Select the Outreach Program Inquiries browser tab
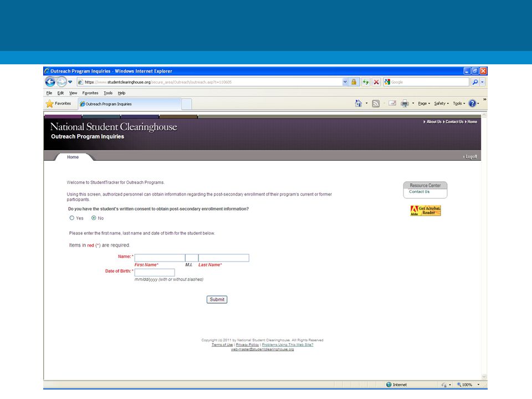532x399 pixels. pyautogui.click(x=130, y=104)
